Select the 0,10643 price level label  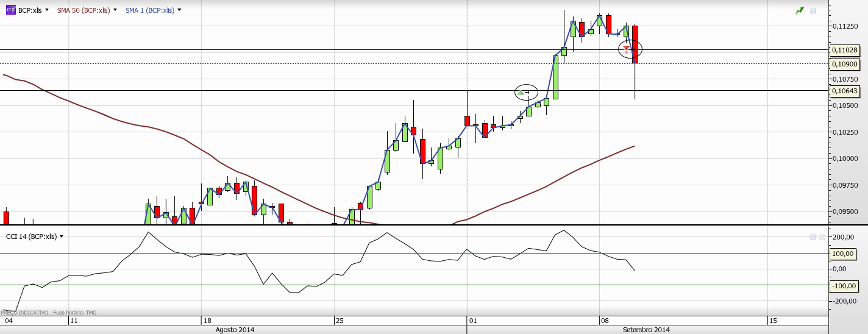tap(845, 91)
